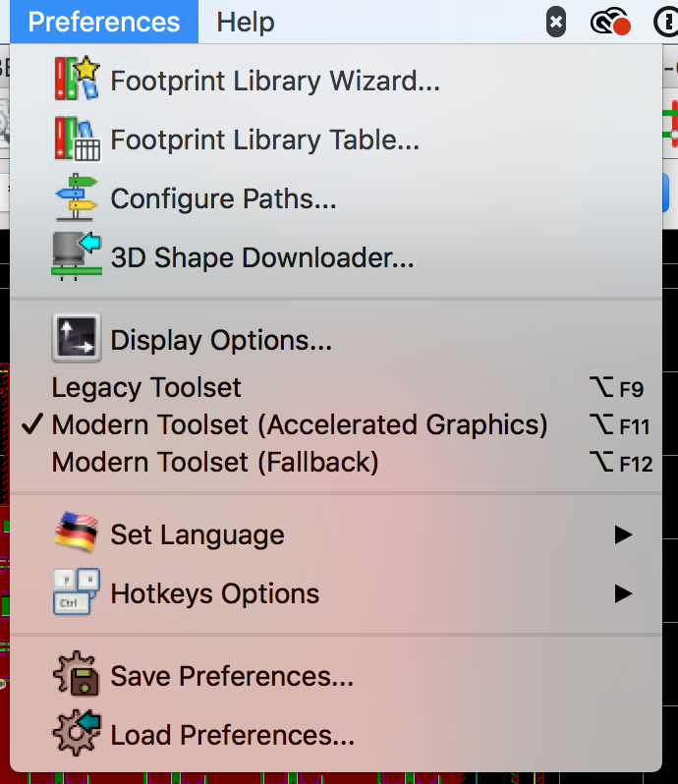Switch to the Legacy Toolset

pos(146,388)
